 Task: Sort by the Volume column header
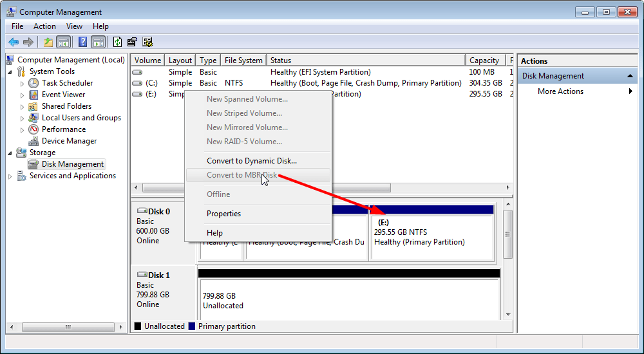(x=148, y=61)
